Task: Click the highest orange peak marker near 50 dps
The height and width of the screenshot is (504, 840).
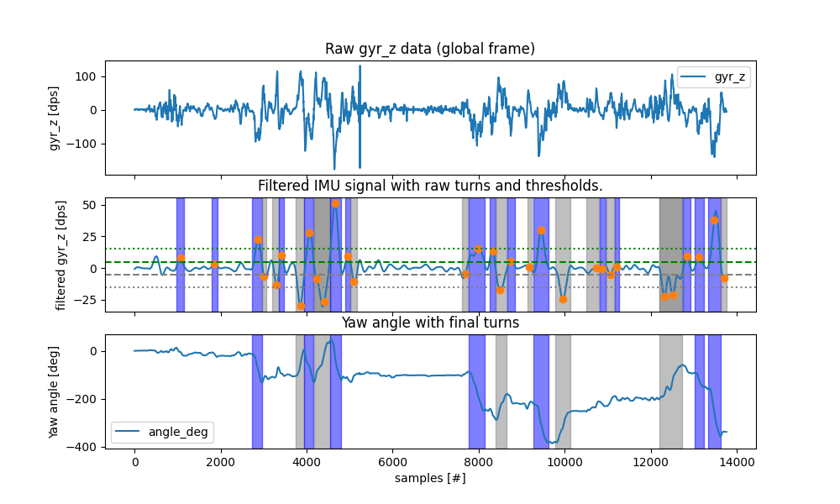Action: click(x=335, y=204)
